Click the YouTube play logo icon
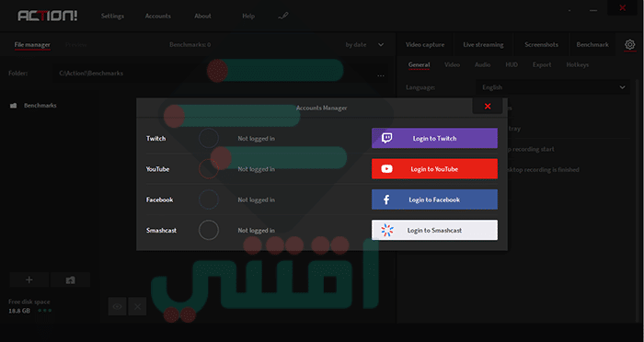Screen dimensions: 644x342 click(x=387, y=169)
